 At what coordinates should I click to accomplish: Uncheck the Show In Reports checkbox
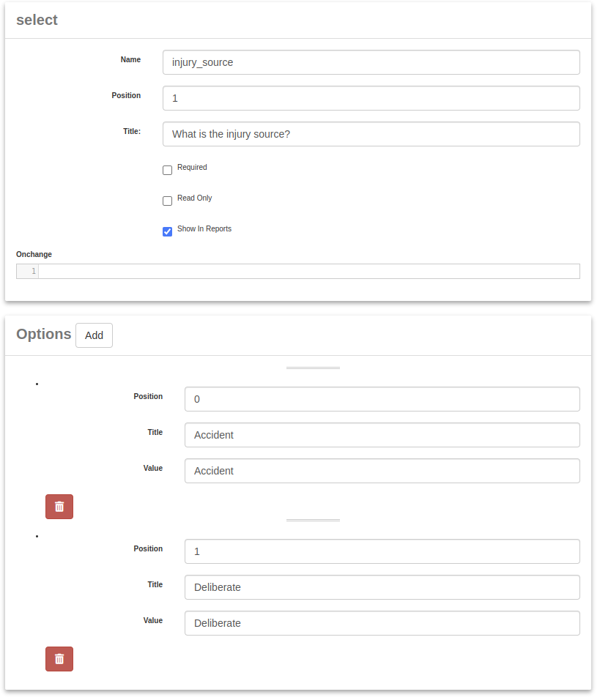pos(168,232)
